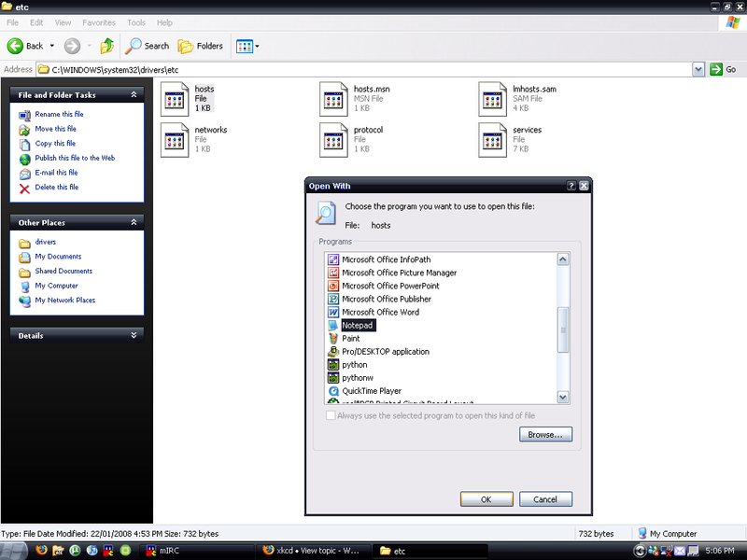Expand the Details panel
This screenshot has width=747, height=560.
click(134, 335)
